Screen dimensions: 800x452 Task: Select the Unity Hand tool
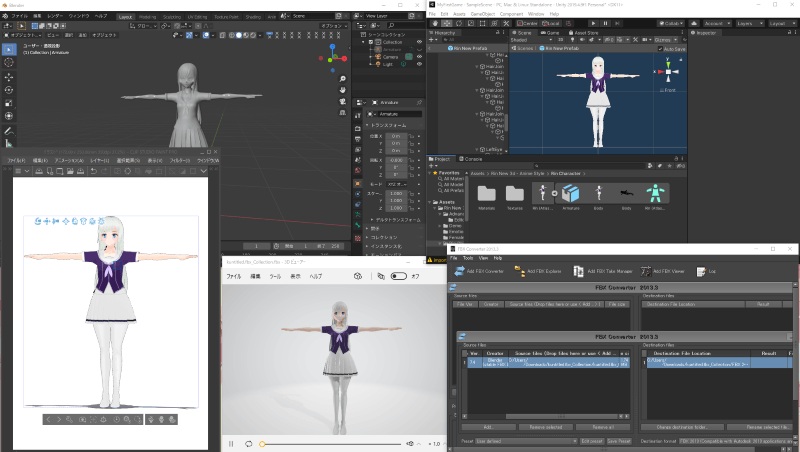433,21
